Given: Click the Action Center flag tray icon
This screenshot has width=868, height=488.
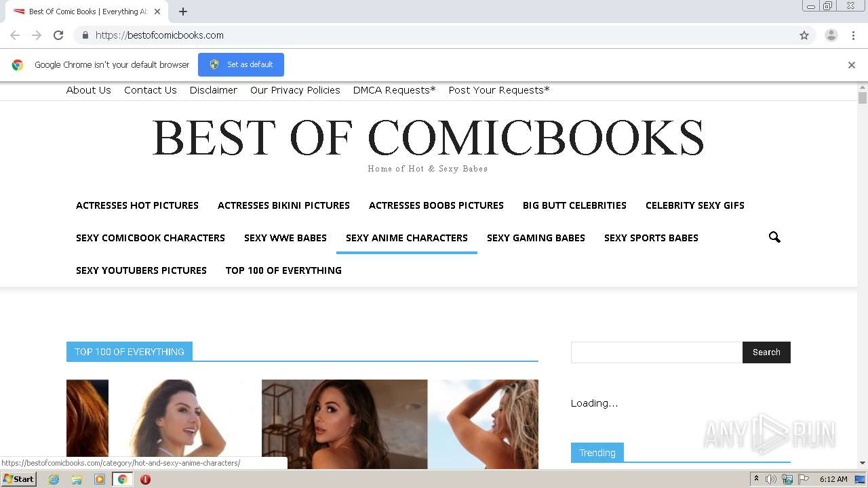Looking at the screenshot, I should pyautogui.click(x=804, y=479).
